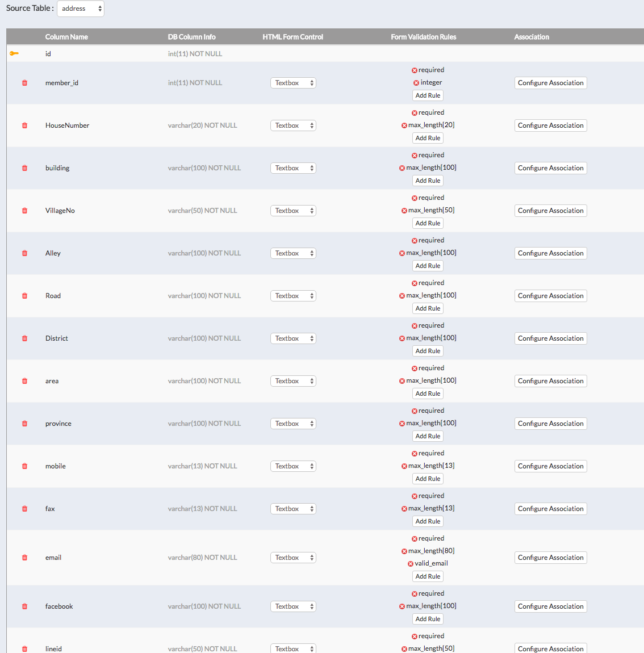Delete the member_id column row
Screen dimensions: 644x653
[x=24, y=83]
